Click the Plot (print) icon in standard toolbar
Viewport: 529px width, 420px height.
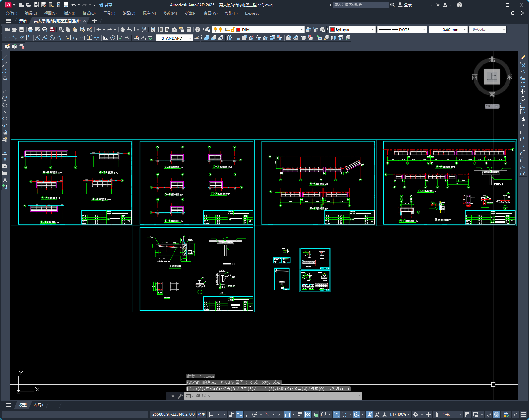[x=30, y=29]
